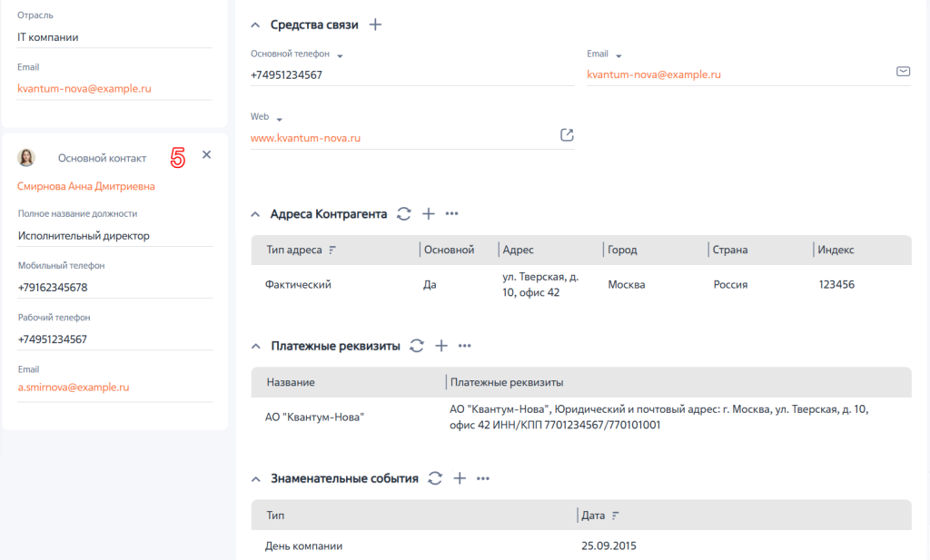Add a new communication method with the plus icon

[x=375, y=25]
